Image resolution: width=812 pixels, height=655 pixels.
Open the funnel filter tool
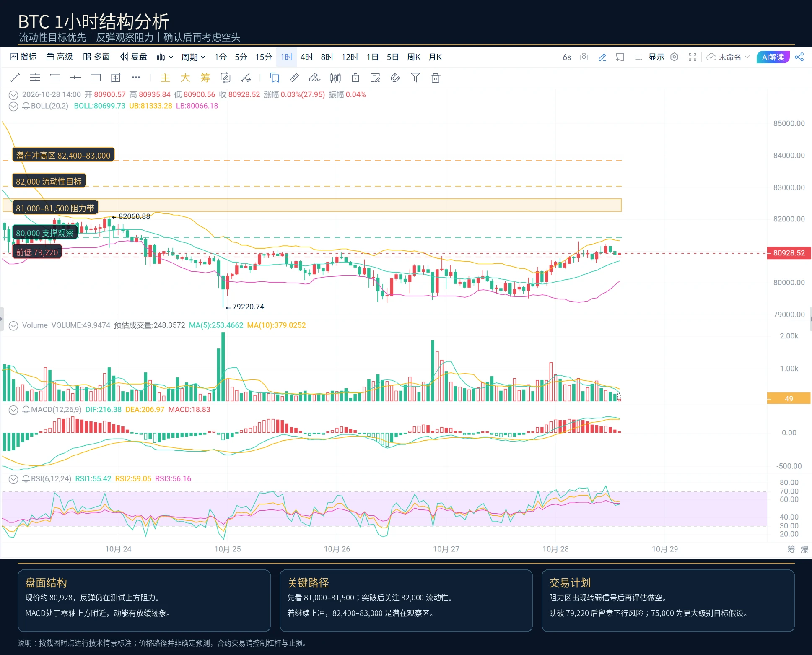coord(415,78)
